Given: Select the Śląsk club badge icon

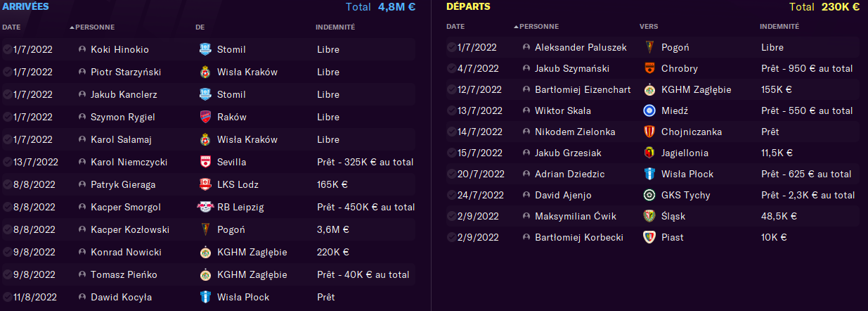Looking at the screenshot, I should point(649,216).
